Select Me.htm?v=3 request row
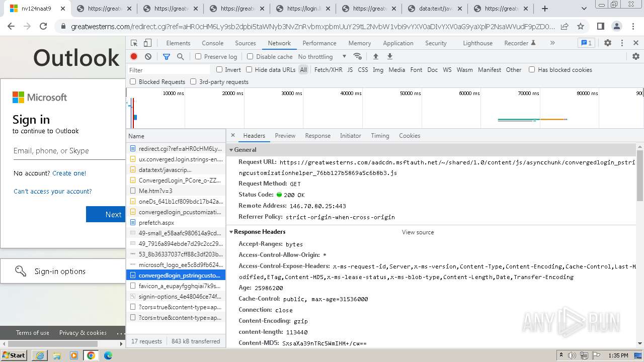Image resolution: width=644 pixels, height=362 pixels. click(x=176, y=191)
